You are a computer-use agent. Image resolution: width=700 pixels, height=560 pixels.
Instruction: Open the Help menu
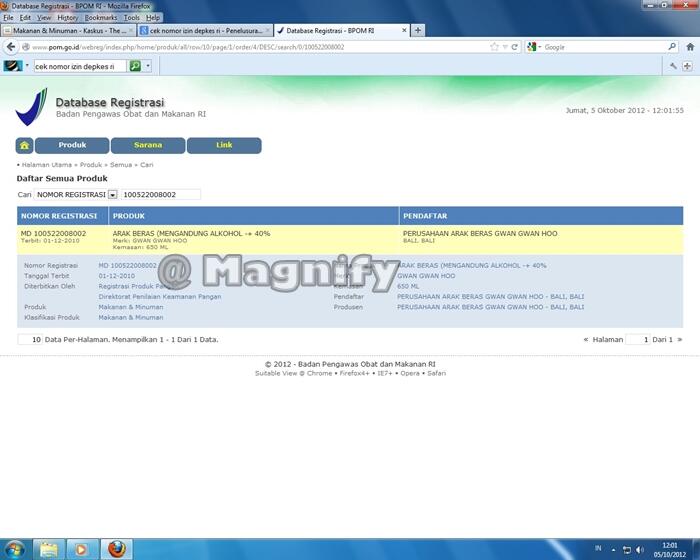coord(153,18)
